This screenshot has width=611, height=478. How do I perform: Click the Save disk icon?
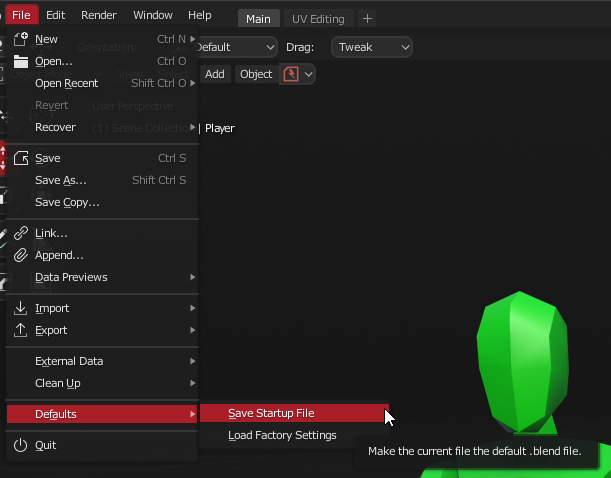coord(21,158)
